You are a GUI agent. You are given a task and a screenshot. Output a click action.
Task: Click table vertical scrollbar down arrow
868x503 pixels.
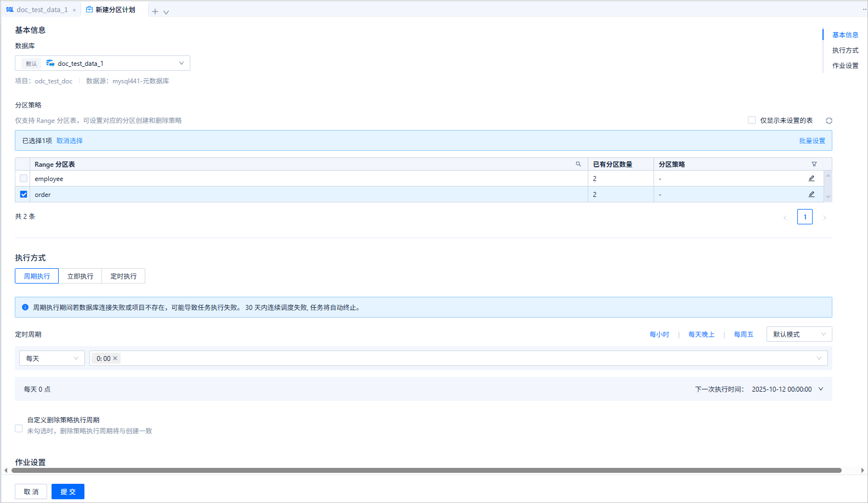pos(828,197)
